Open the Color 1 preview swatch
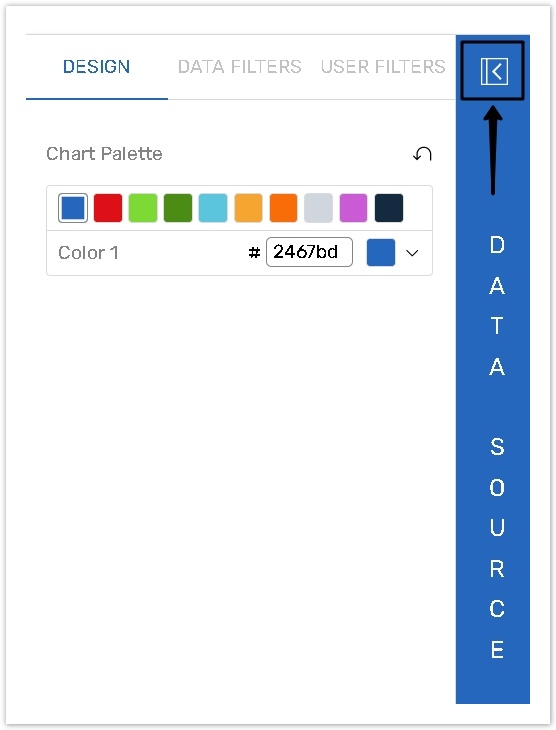 [x=381, y=252]
